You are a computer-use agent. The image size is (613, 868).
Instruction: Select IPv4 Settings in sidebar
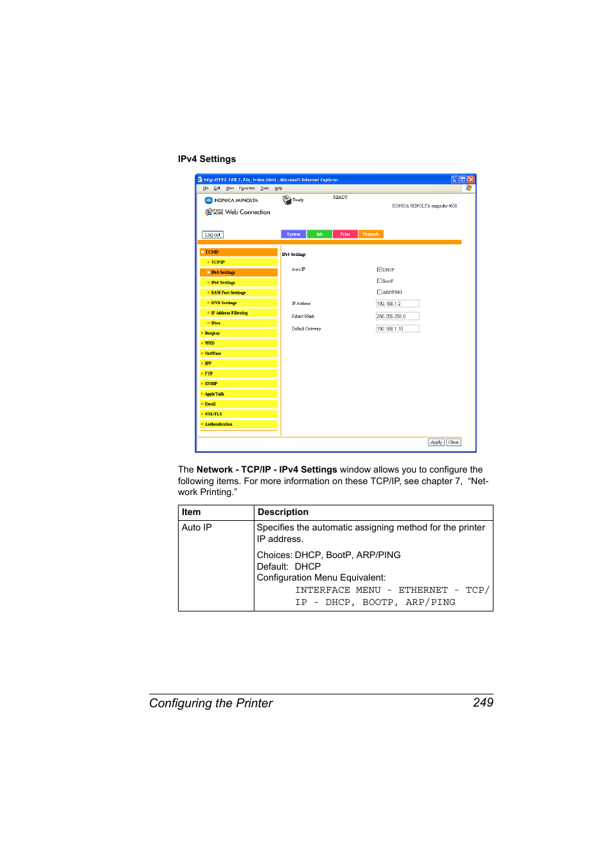(238, 273)
